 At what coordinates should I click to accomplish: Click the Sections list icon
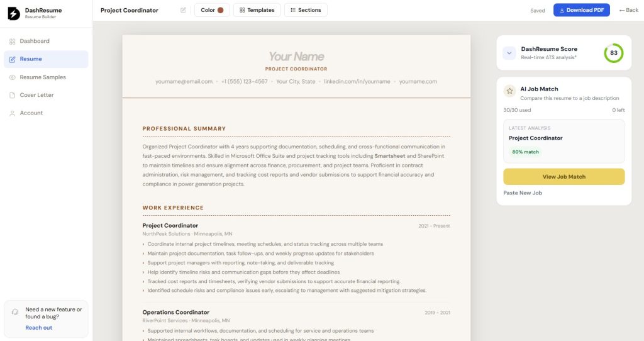coord(293,10)
